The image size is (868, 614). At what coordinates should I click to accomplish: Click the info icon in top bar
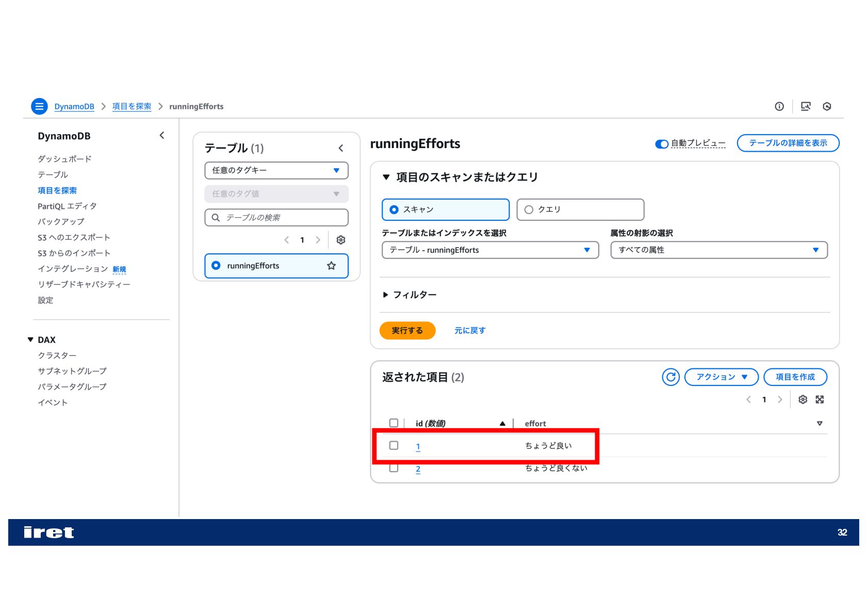[779, 106]
